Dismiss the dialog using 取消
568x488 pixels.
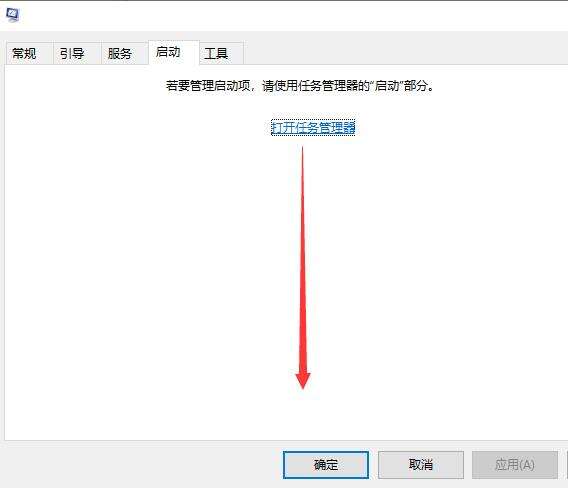point(421,465)
